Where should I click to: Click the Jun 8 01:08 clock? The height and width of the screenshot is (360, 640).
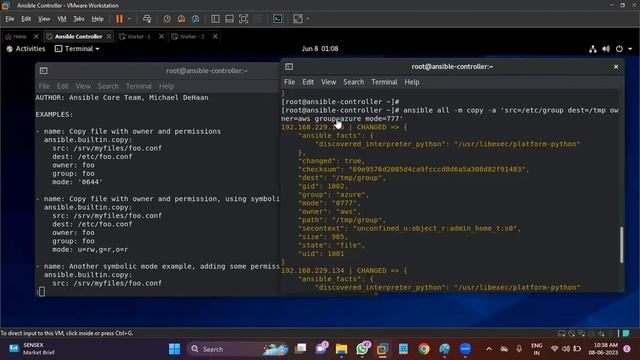[320, 49]
